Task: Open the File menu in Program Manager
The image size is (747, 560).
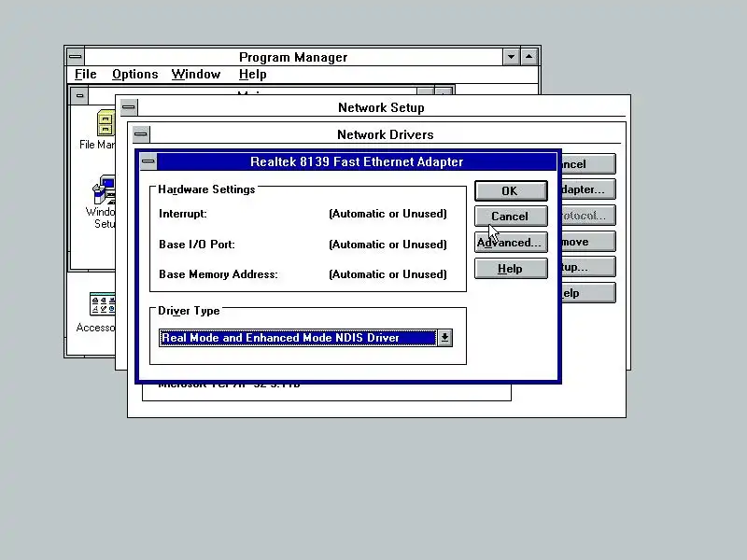Action: [x=86, y=75]
